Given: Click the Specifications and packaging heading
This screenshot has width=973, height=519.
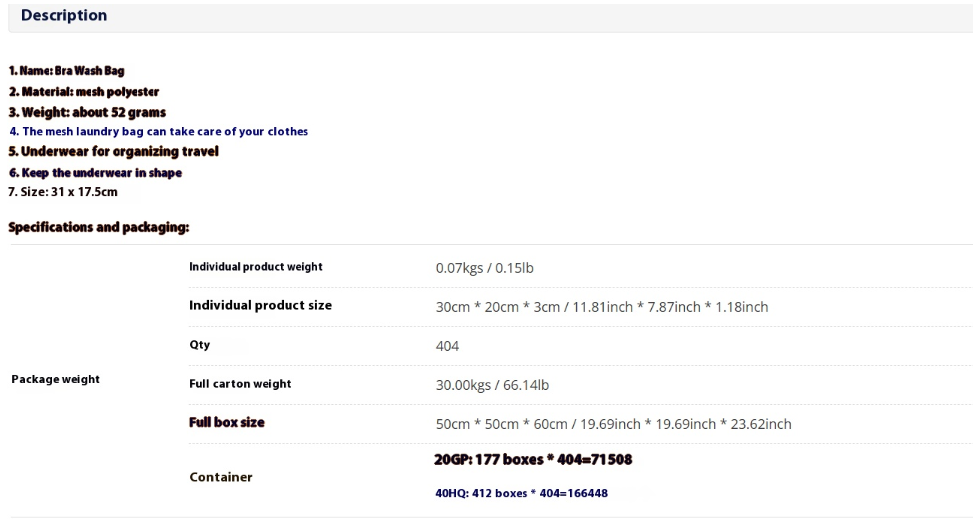Looking at the screenshot, I should point(99,227).
